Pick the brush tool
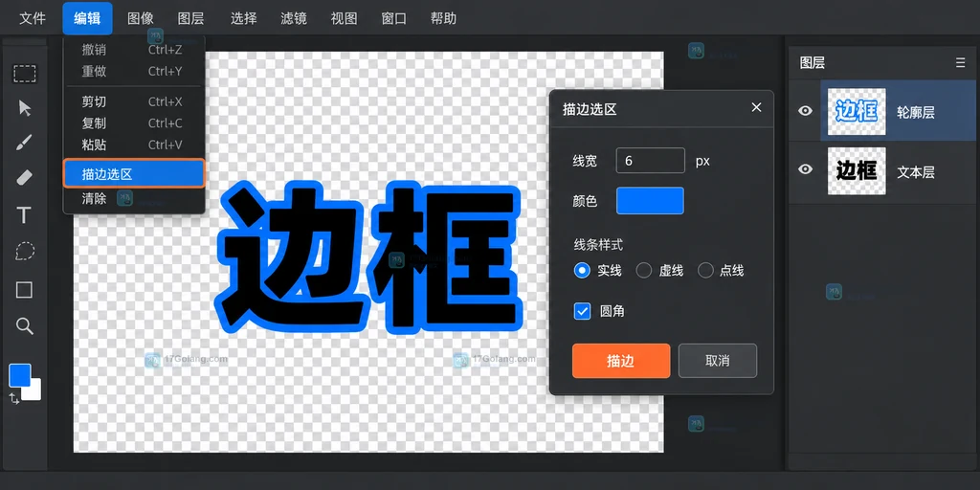This screenshot has height=490, width=980. [24, 143]
